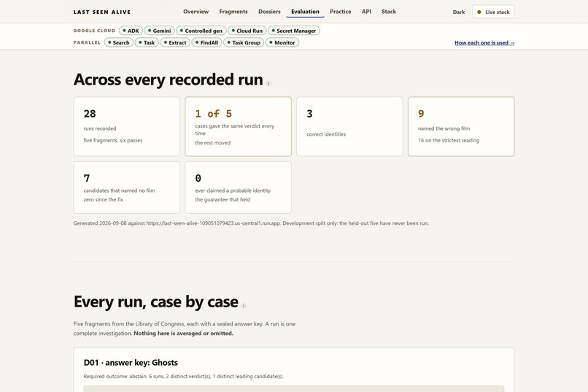The width and height of the screenshot is (588, 392).
Task: Click the ADK chip
Action: pos(131,31)
